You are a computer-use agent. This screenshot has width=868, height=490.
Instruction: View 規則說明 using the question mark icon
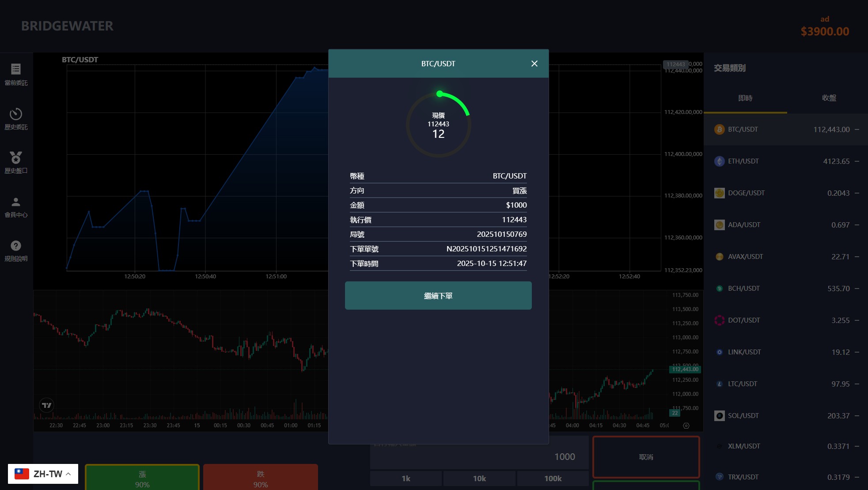tap(16, 251)
